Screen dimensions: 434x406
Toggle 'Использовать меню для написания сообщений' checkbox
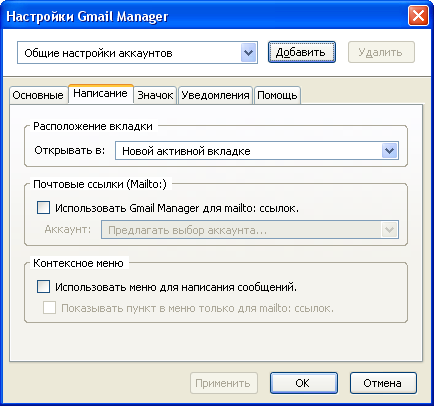(43, 287)
